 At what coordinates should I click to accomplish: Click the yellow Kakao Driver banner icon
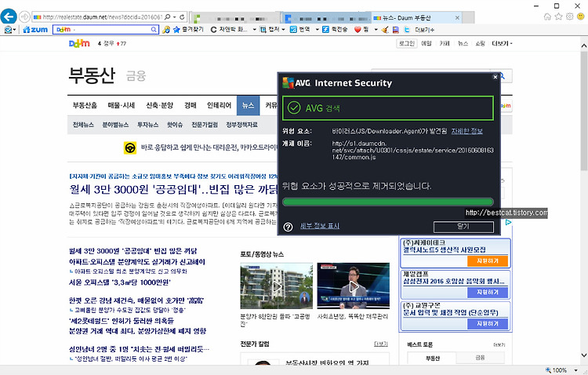point(130,148)
